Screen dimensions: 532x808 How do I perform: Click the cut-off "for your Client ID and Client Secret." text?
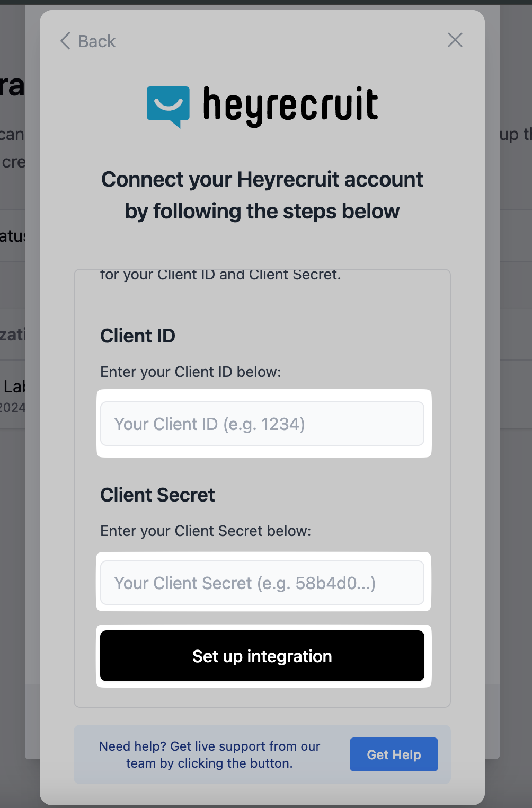(x=220, y=275)
